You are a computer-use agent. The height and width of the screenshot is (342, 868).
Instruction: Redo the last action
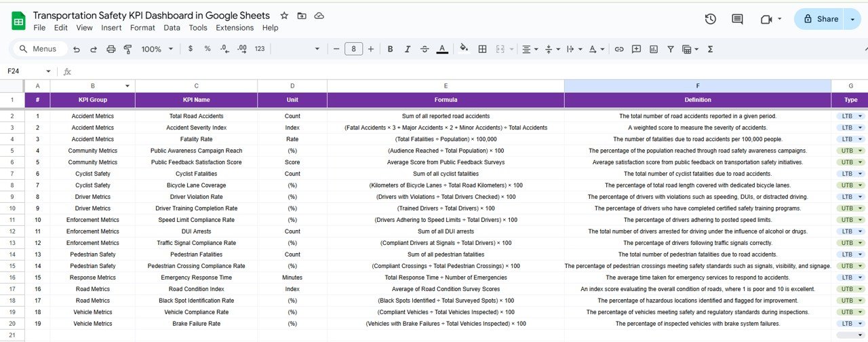coord(94,49)
